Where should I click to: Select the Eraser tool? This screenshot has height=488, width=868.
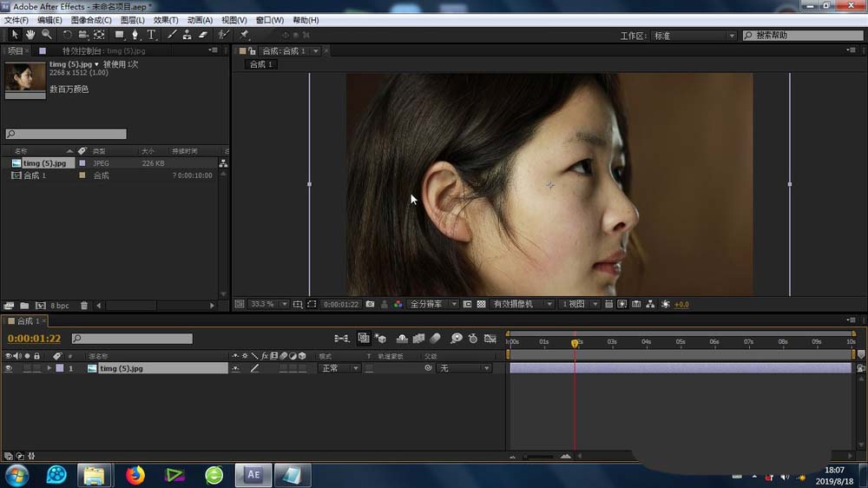tap(203, 35)
